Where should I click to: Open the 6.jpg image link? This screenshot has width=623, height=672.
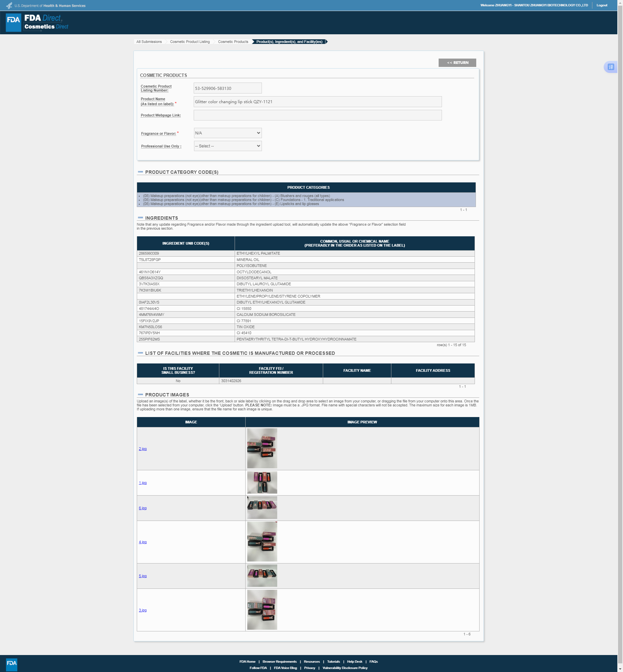[142, 508]
